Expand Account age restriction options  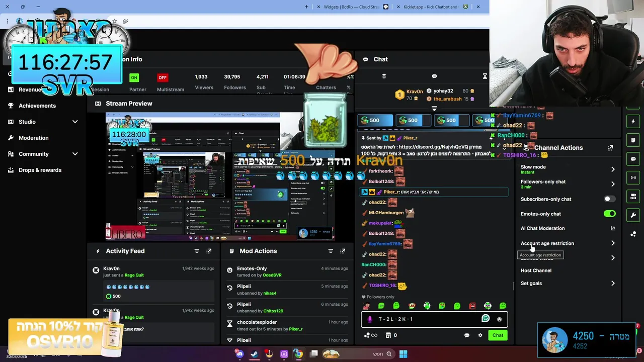point(613,243)
